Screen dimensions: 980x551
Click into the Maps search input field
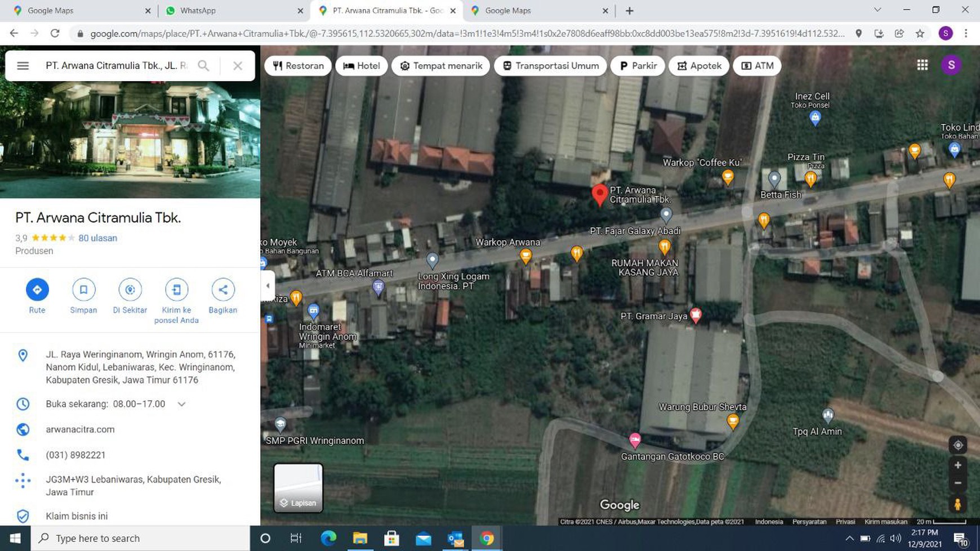(117, 66)
